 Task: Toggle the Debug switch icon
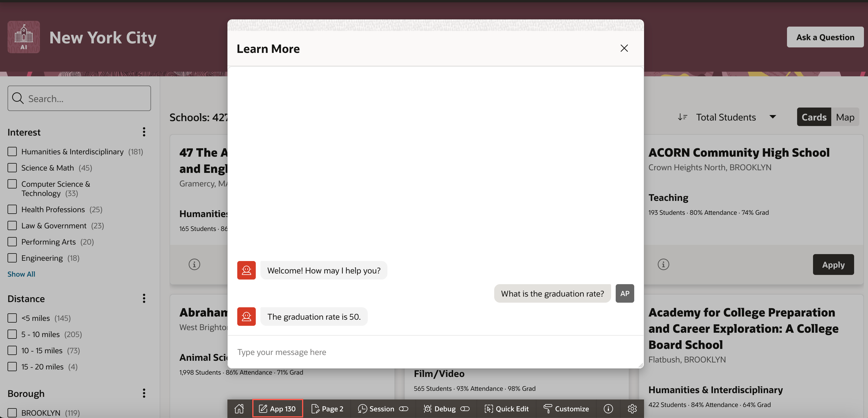point(465,408)
